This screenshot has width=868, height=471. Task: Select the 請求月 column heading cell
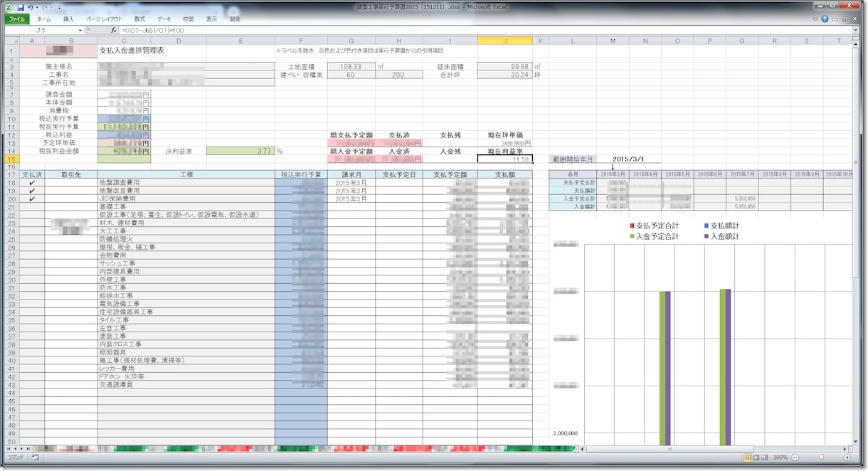pos(351,174)
